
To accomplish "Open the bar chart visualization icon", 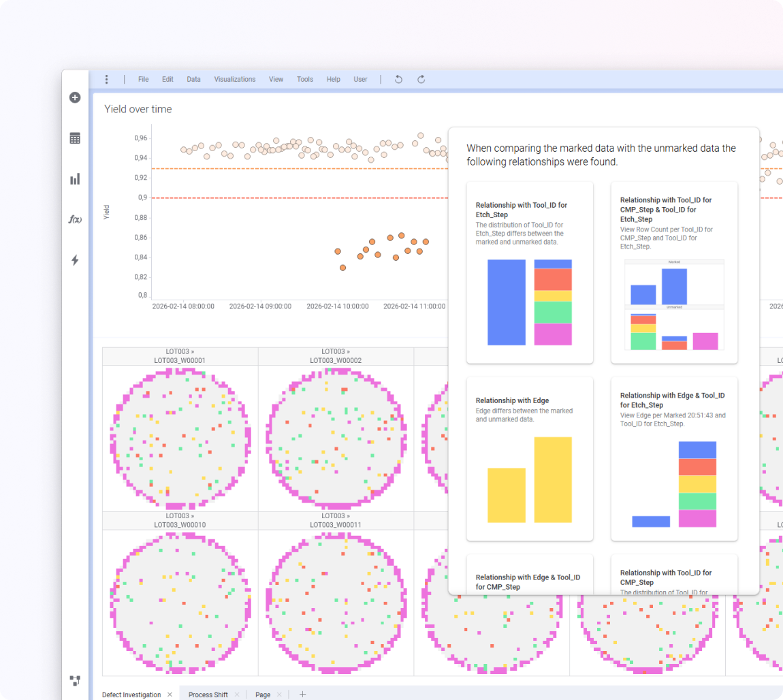I will 75,179.
